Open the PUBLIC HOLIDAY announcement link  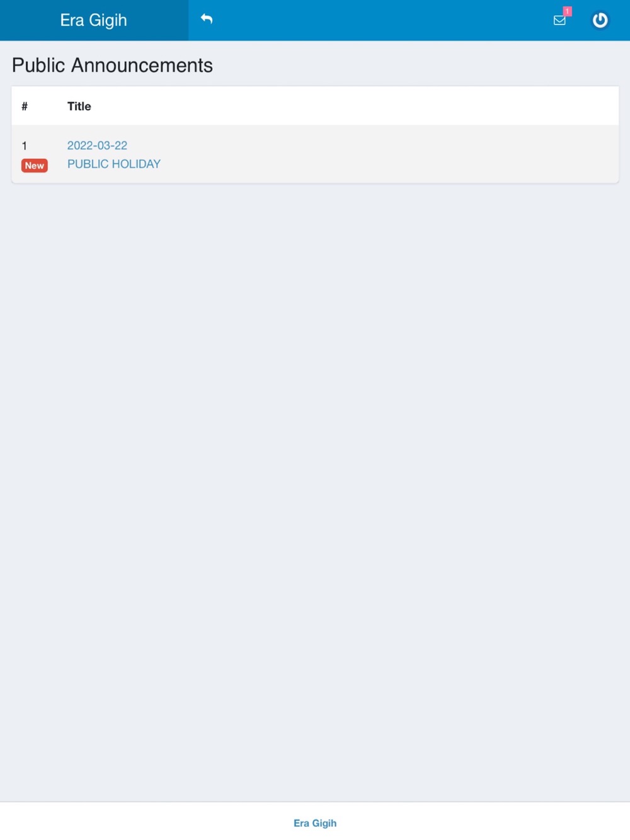(114, 164)
